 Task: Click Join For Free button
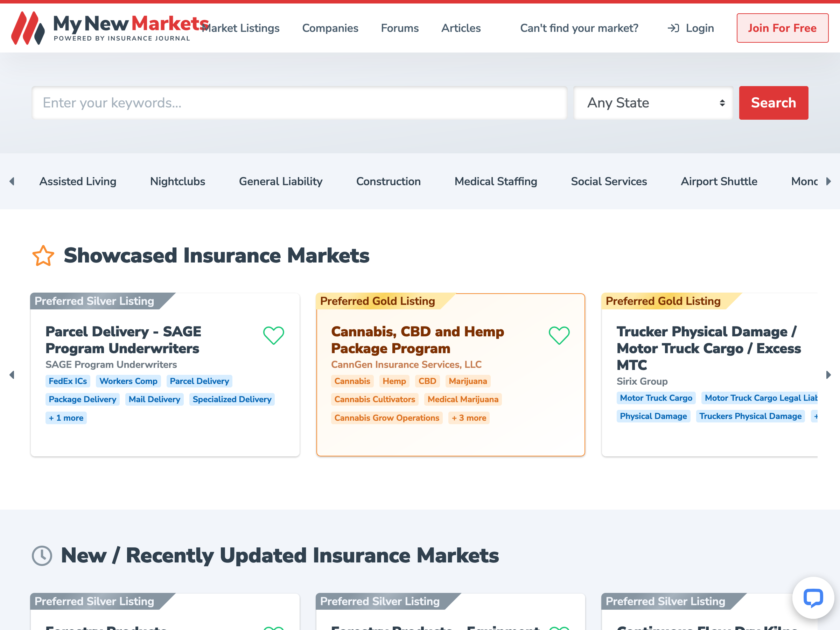782,28
